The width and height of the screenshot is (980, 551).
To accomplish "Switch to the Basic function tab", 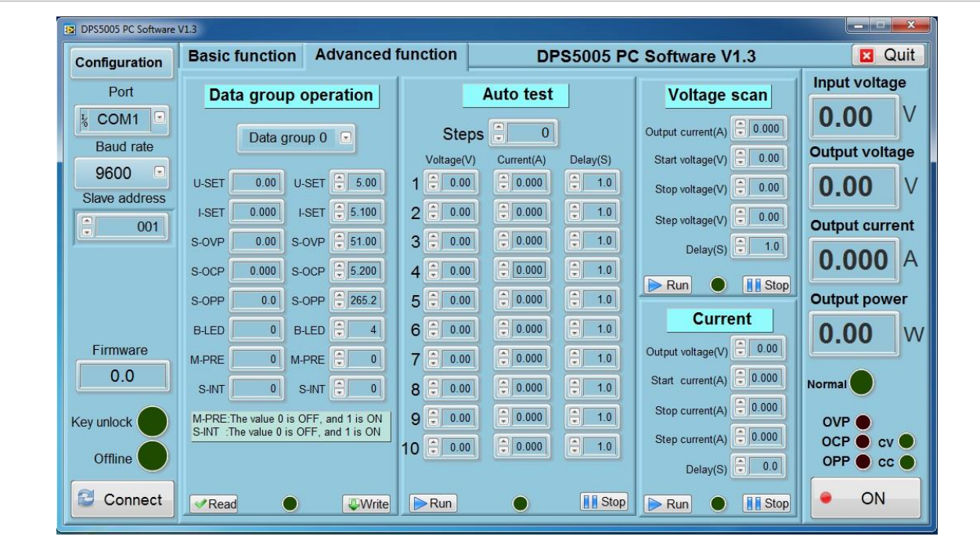I will 243,56.
